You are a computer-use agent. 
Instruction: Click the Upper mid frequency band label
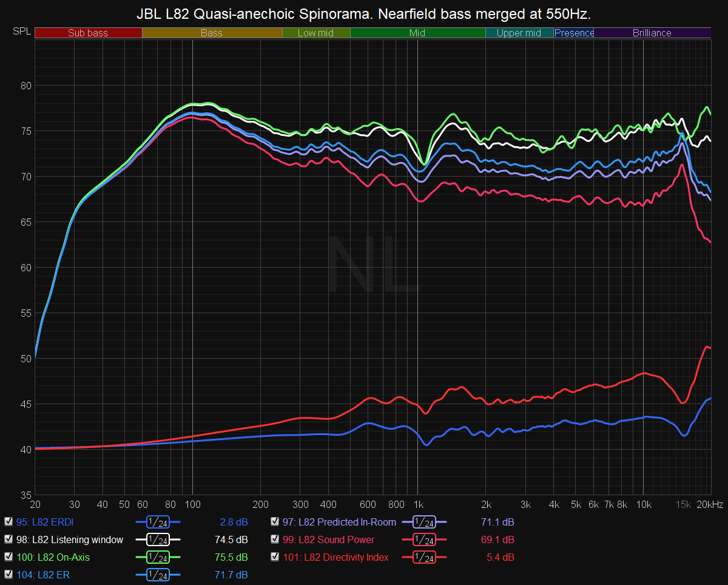[519, 33]
